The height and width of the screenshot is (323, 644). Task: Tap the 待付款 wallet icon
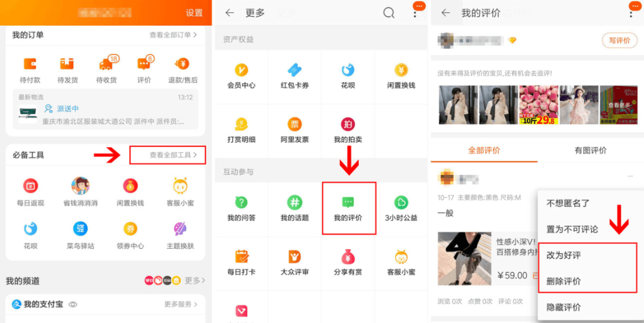30,64
